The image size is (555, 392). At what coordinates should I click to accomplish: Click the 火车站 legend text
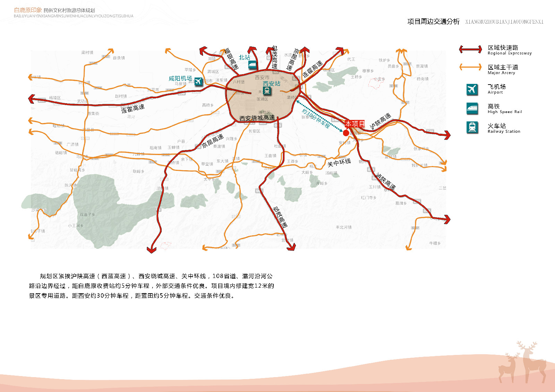[497, 125]
